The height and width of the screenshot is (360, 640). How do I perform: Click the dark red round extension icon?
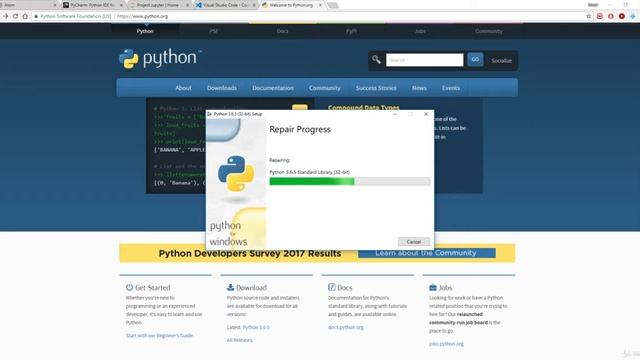[x=622, y=16]
